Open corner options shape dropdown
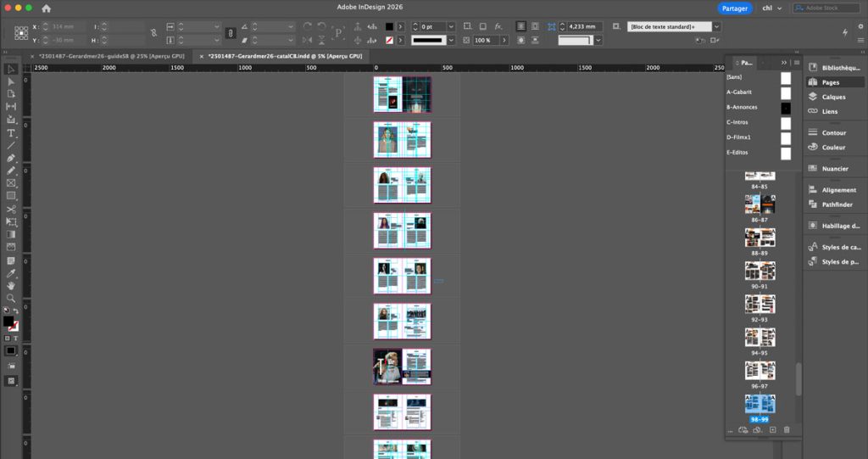Image resolution: width=868 pixels, height=459 pixels. tap(598, 40)
